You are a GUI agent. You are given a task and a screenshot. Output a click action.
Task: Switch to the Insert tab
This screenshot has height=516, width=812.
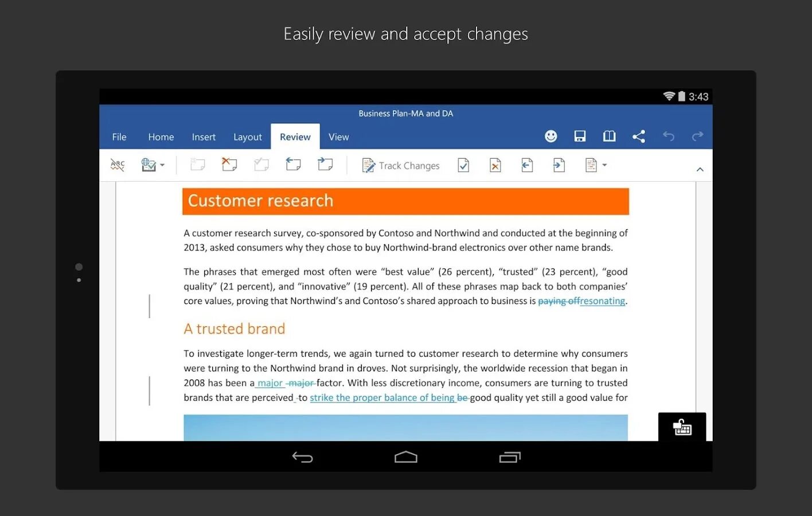(x=204, y=137)
